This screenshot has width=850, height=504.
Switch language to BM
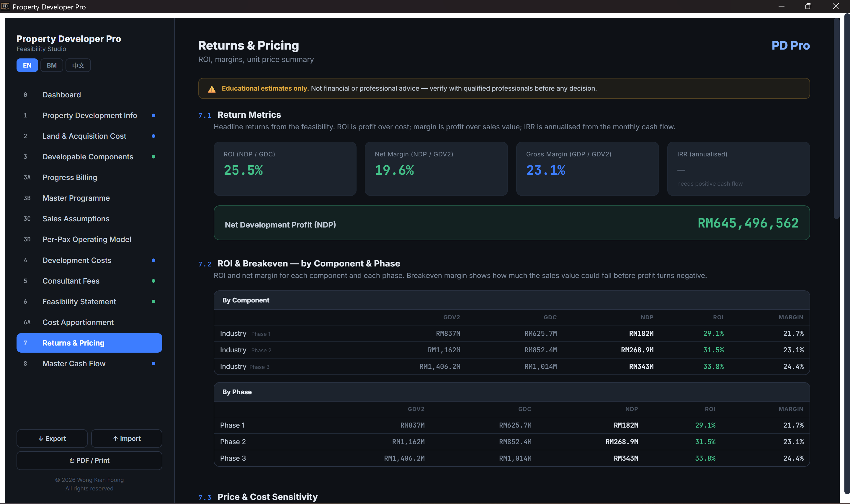[52, 65]
